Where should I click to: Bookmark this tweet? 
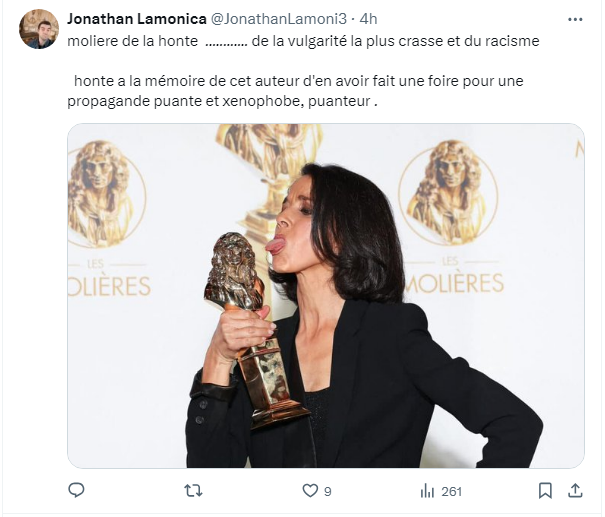coord(545,491)
